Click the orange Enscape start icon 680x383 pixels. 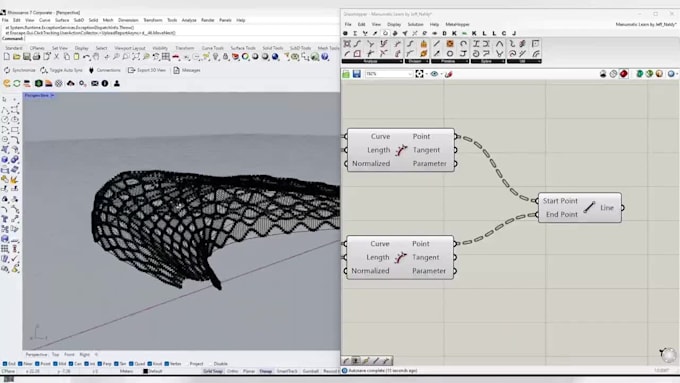point(7,83)
